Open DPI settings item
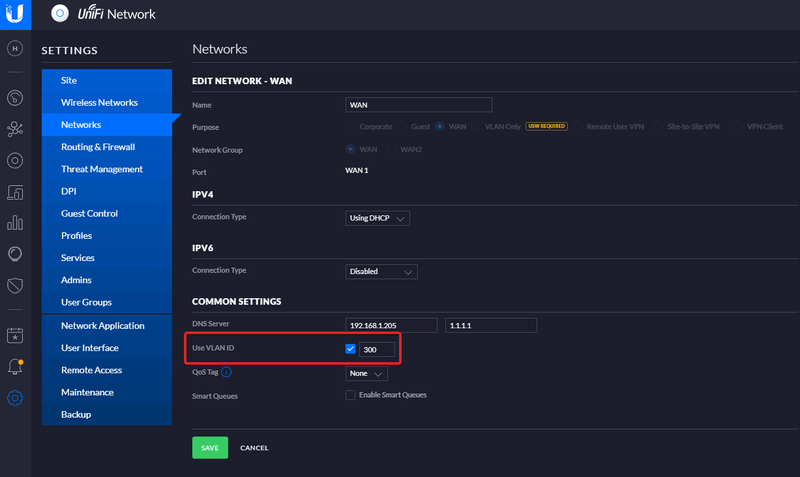The image size is (800, 477). [x=107, y=191]
